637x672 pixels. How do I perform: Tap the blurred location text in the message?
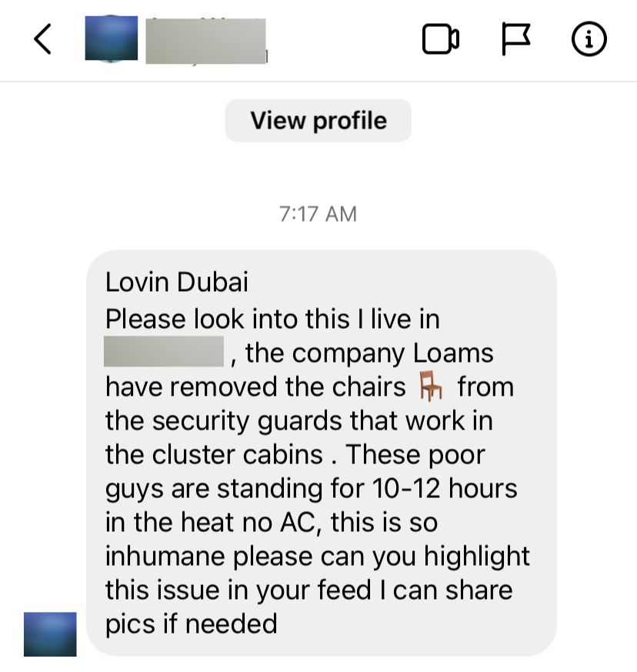click(x=164, y=352)
